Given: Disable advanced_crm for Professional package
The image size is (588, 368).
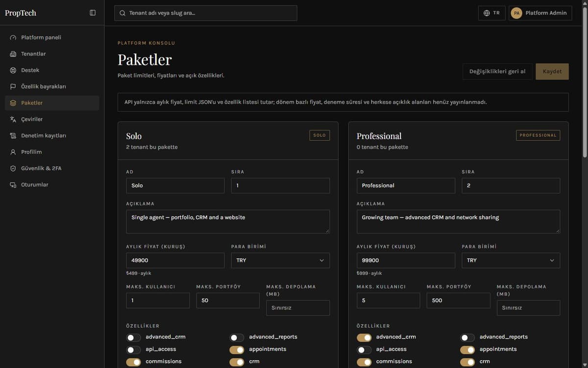Looking at the screenshot, I should point(364,338).
